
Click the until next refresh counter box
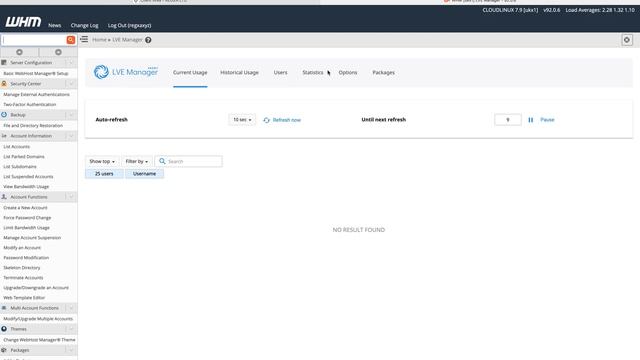508,120
